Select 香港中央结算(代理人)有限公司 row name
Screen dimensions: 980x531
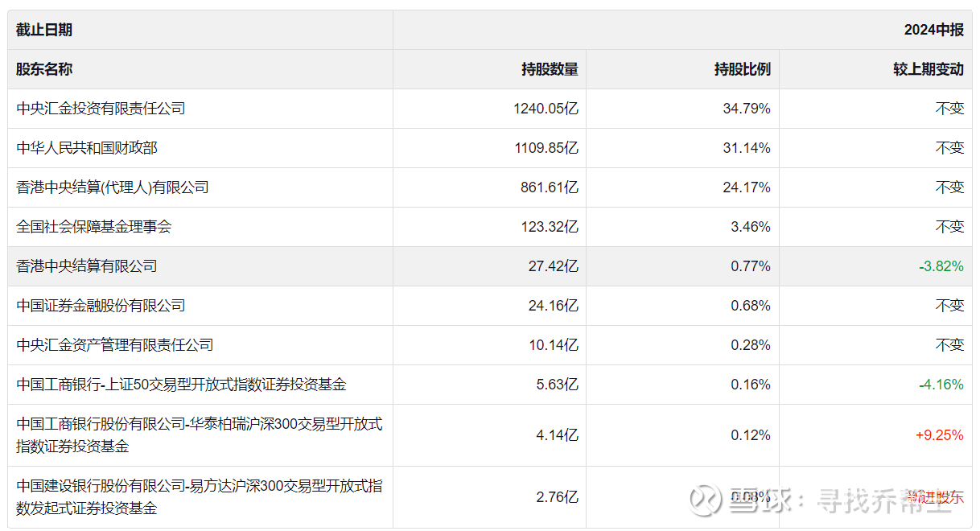pos(113,187)
